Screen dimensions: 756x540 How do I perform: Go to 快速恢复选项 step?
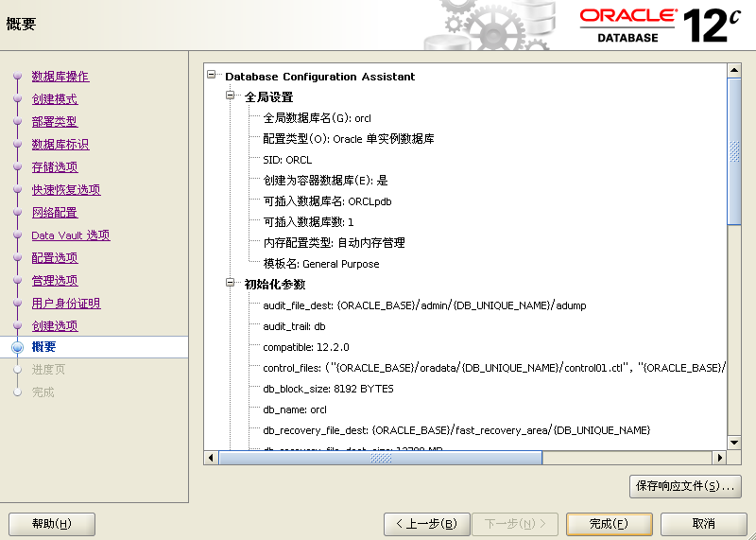click(x=66, y=190)
